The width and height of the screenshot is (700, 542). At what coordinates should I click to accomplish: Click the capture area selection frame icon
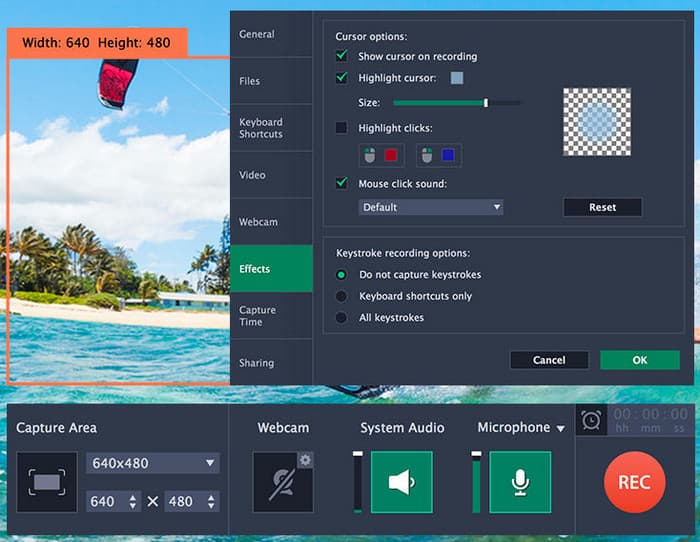(x=47, y=482)
